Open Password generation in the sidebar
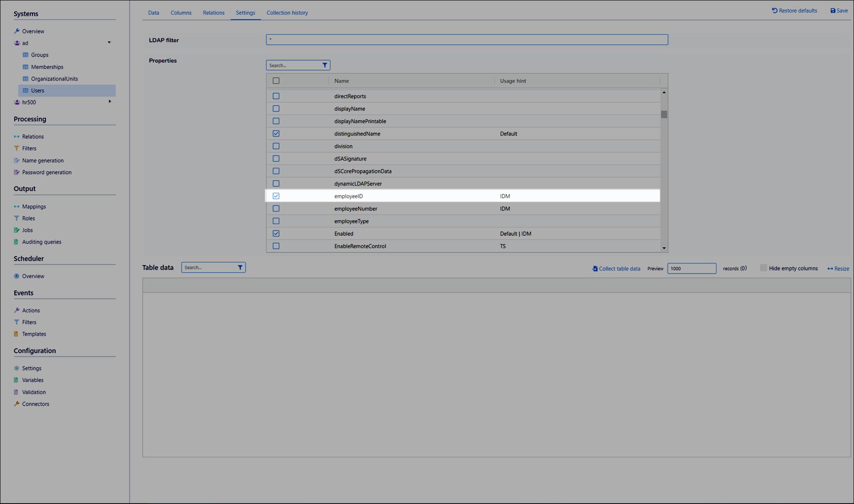The image size is (854, 504). pyautogui.click(x=47, y=173)
